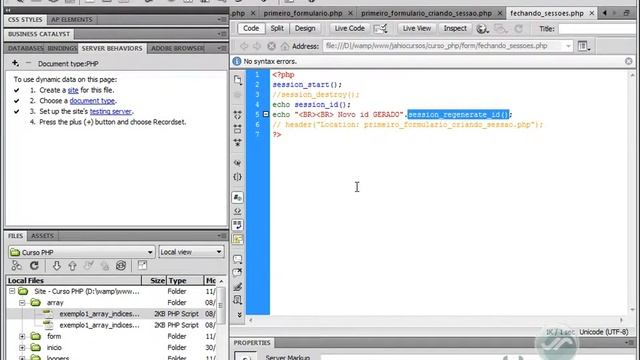
Task: Collapse the array folder
Action: 22,303
